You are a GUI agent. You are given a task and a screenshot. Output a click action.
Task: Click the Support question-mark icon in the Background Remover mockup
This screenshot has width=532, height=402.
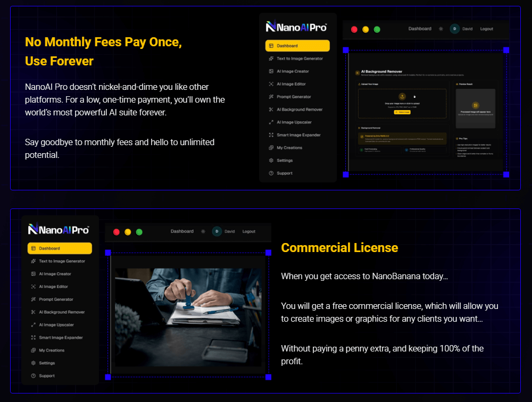coord(271,173)
